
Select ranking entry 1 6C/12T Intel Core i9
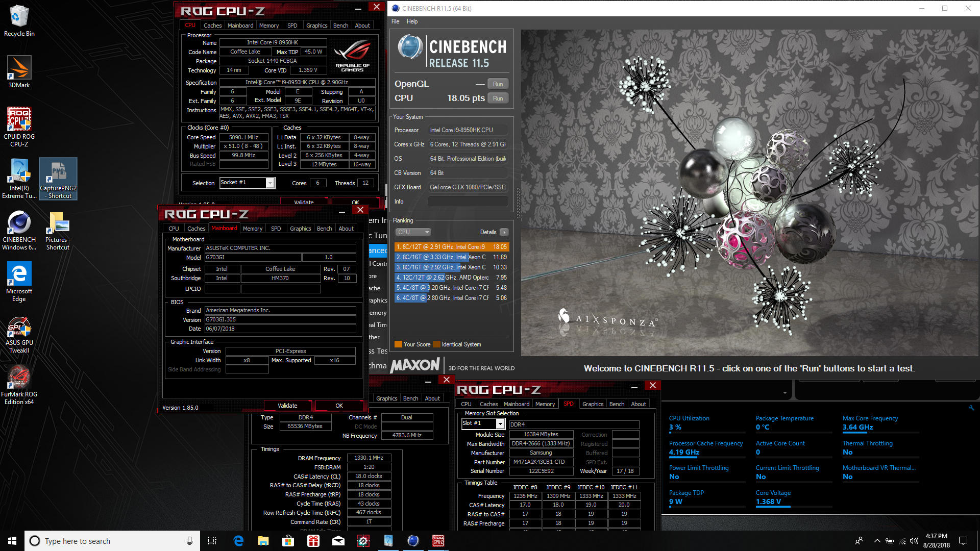coord(451,247)
